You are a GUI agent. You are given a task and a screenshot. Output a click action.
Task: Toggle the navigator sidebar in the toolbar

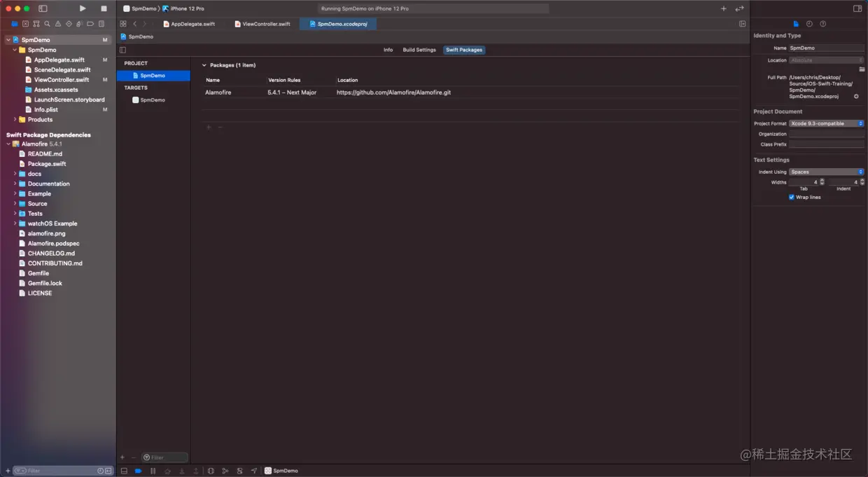point(43,8)
